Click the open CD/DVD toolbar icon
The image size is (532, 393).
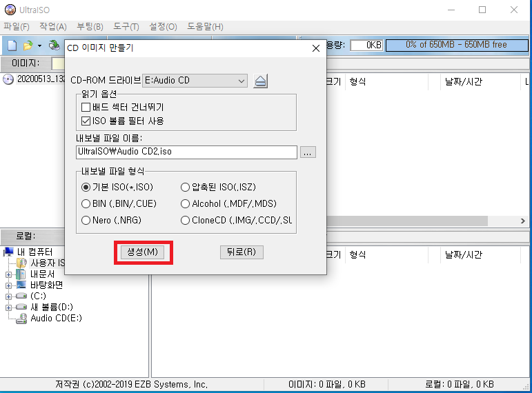[x=54, y=45]
